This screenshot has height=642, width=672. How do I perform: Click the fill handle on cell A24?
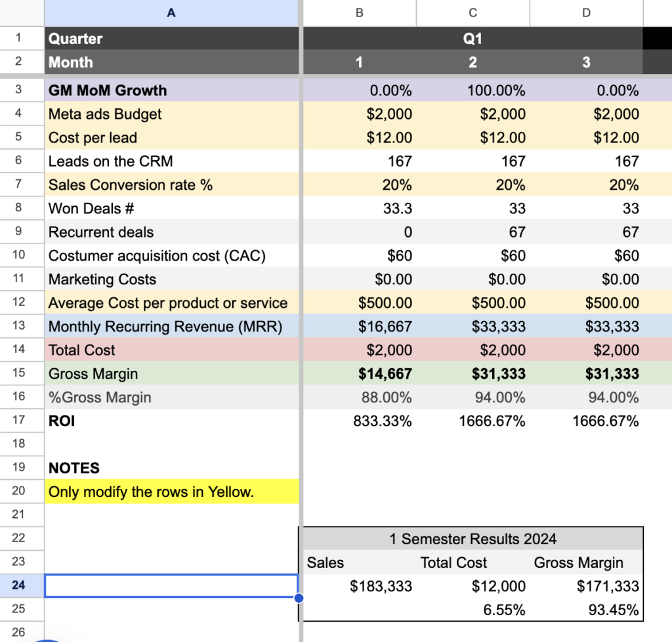point(299,597)
